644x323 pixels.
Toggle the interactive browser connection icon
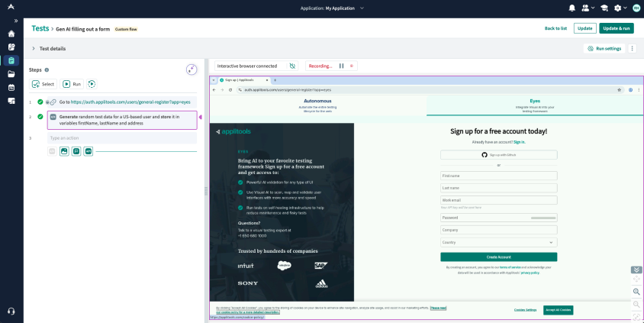(292, 66)
